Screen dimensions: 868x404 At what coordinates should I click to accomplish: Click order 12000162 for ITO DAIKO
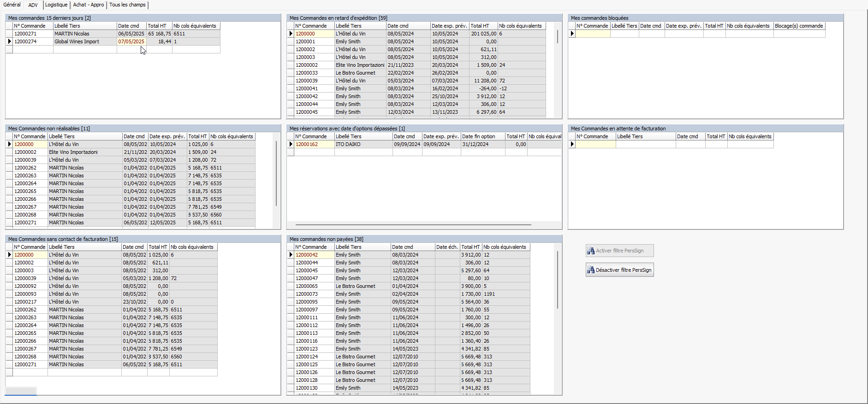307,144
